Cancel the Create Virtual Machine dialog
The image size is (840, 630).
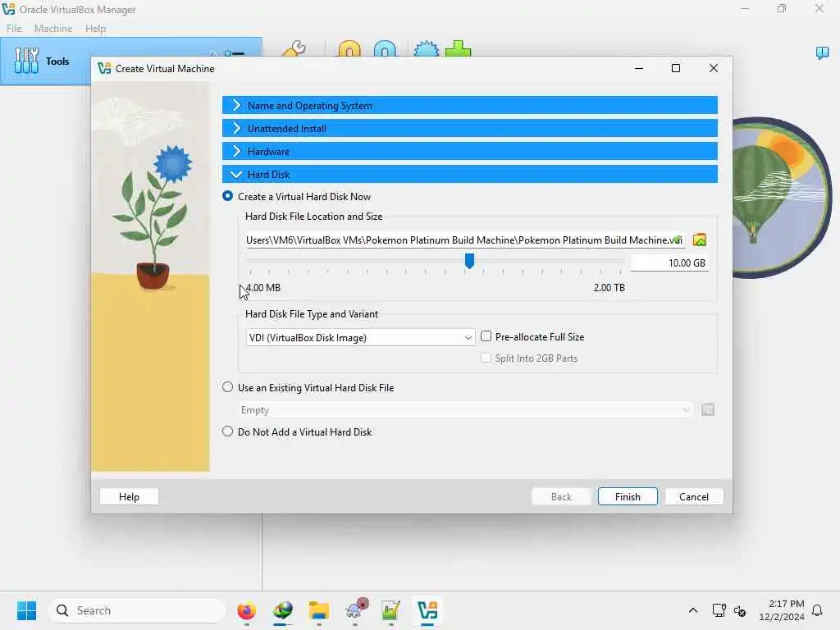[694, 496]
